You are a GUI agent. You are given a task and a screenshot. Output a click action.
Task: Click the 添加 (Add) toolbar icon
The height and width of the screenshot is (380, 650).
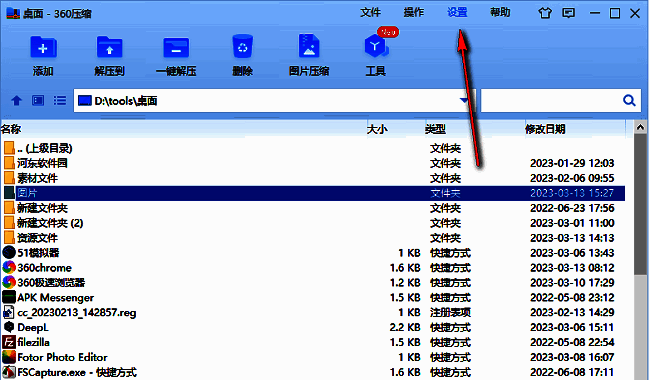pyautogui.click(x=43, y=48)
